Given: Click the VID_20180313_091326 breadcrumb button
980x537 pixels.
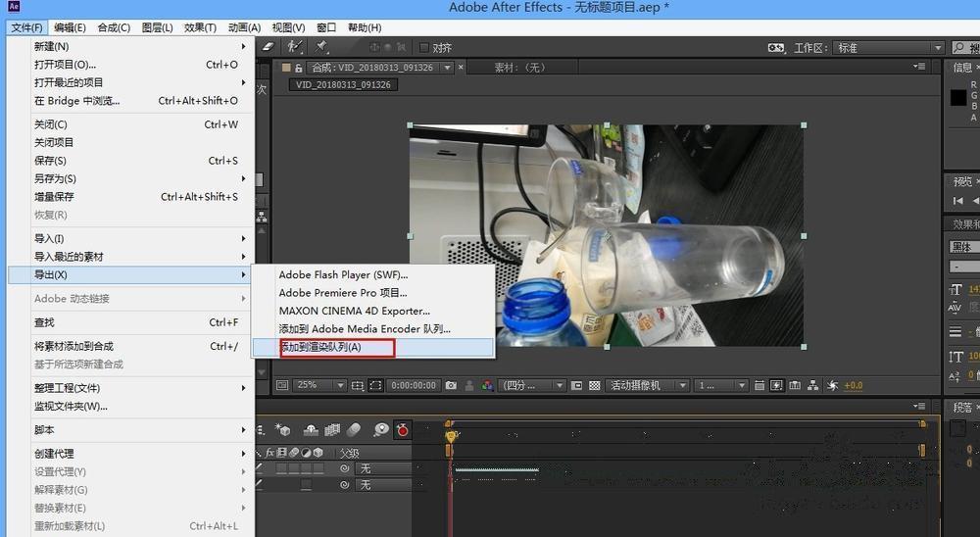Looking at the screenshot, I should pyautogui.click(x=343, y=84).
